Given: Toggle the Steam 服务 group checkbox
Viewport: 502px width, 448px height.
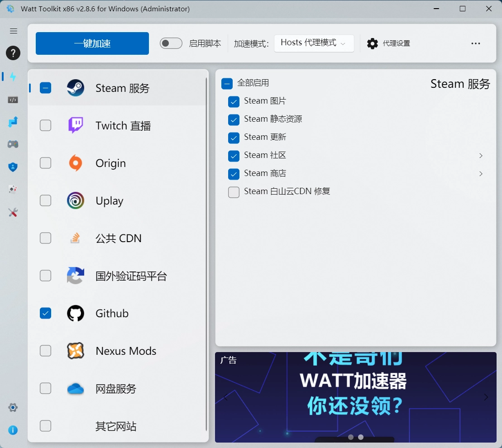Looking at the screenshot, I should (x=45, y=88).
